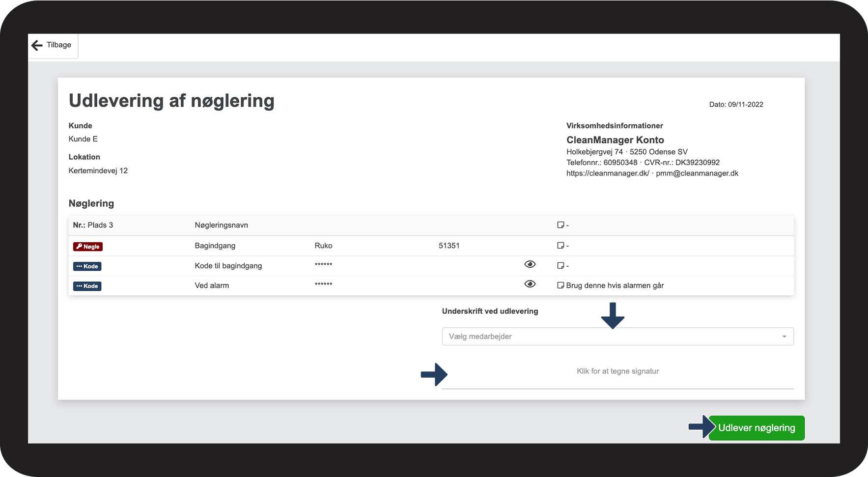Click the masked code in Kode til bagindgang row
Screen dimensions: 868x477
tap(323, 265)
